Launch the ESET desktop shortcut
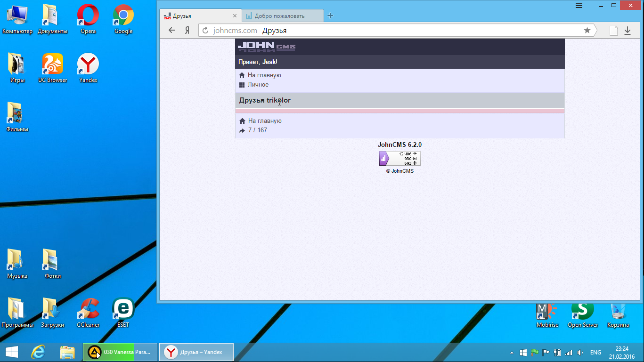The image size is (644, 362). [123, 313]
